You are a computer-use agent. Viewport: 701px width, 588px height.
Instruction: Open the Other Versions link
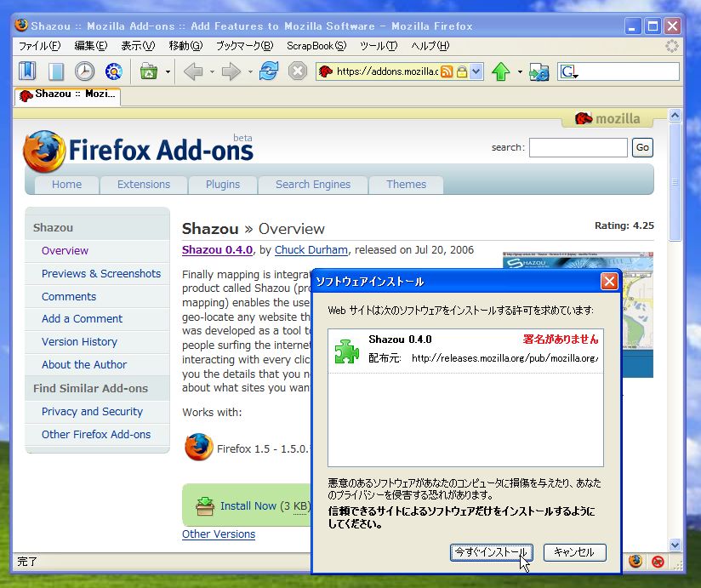pos(219,534)
